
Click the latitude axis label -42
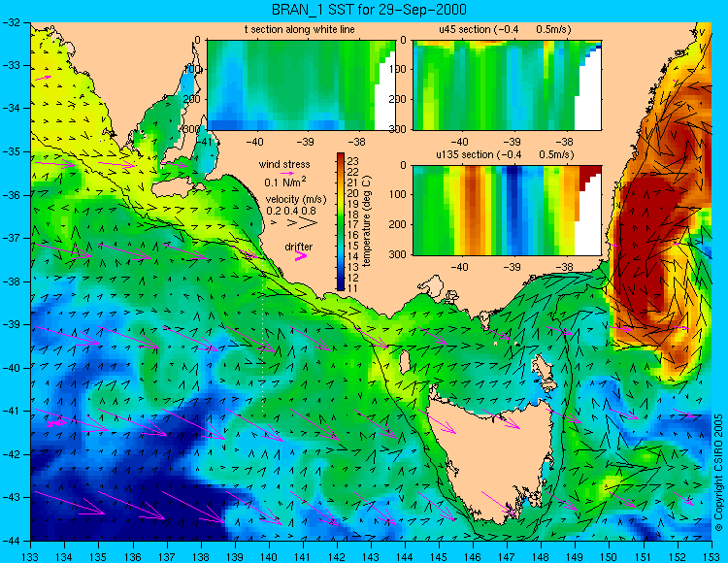tap(12, 454)
